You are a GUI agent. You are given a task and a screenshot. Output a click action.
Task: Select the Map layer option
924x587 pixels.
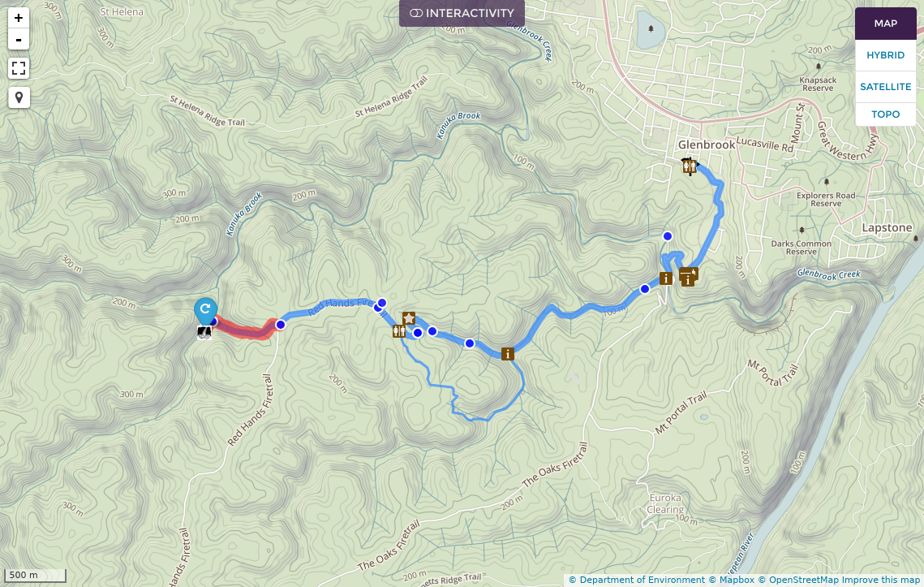pyautogui.click(x=885, y=24)
